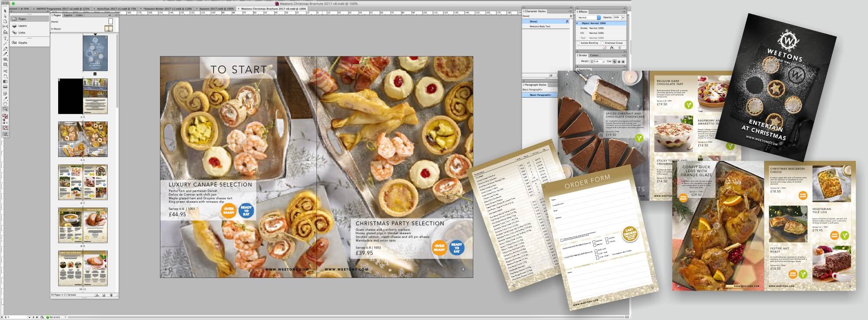This screenshot has width=868, height=320.
Task: Select the Line tool
Action: point(5,43)
